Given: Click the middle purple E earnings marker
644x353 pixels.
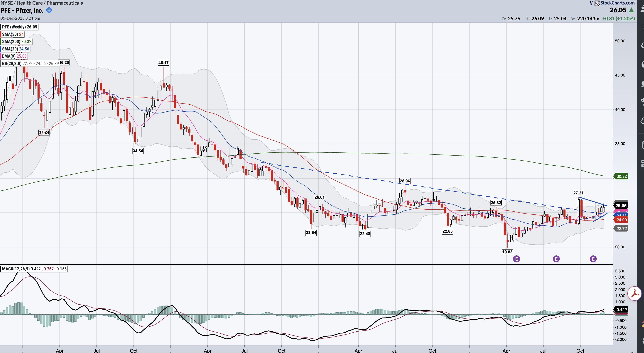Looking at the screenshot, I should click(556, 259).
